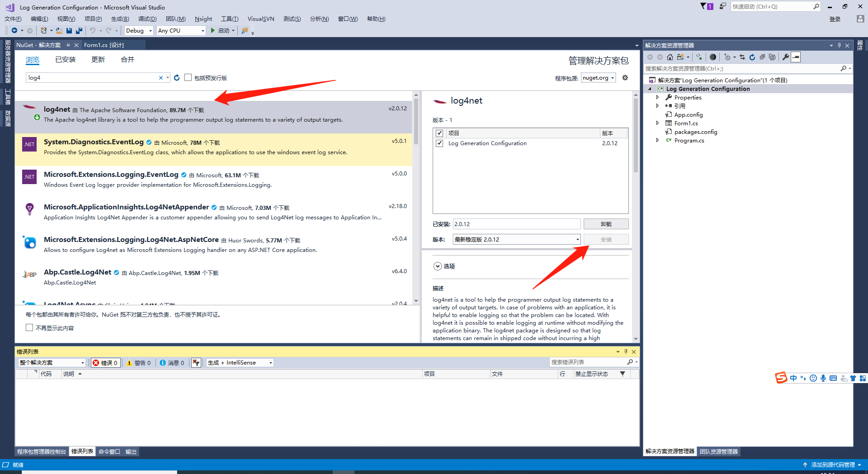The image size is (868, 474).
Task: Expand the Options section chevron
Action: click(437, 266)
